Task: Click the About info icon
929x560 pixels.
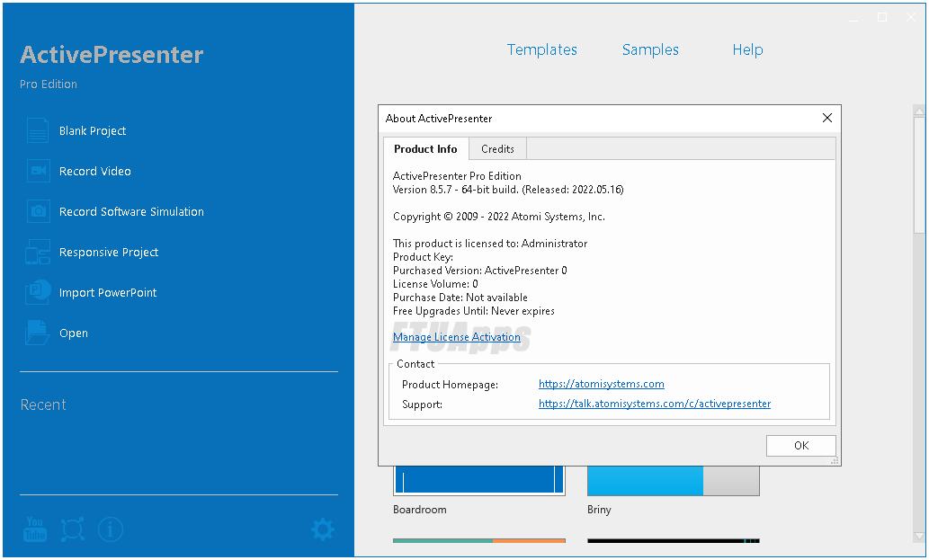Action: click(111, 529)
